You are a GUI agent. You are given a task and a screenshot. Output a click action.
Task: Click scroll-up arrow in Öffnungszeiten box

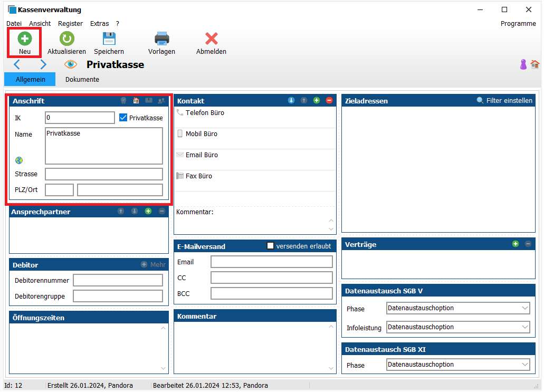pos(163,328)
